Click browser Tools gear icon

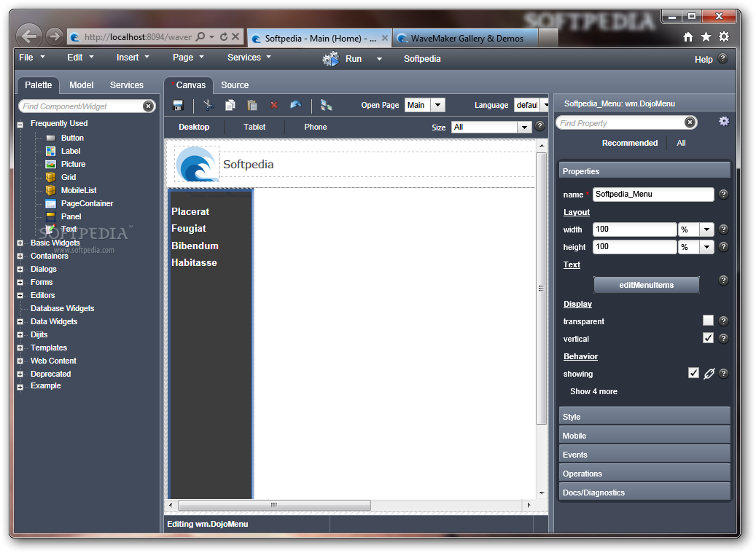coord(724,36)
